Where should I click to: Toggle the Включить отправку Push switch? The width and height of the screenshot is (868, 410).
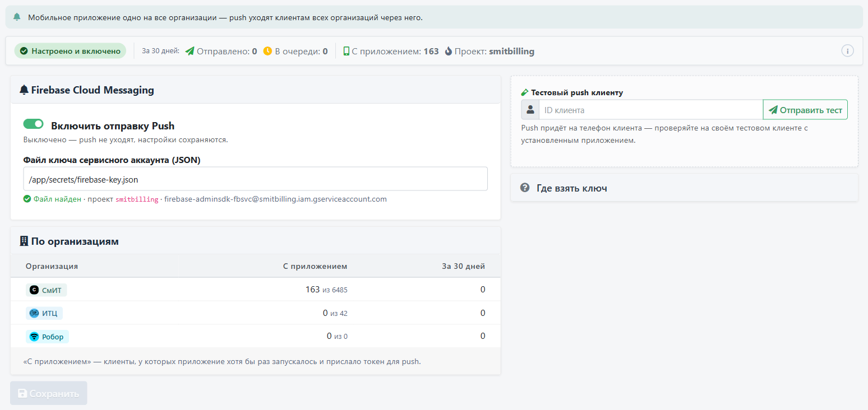[33, 124]
